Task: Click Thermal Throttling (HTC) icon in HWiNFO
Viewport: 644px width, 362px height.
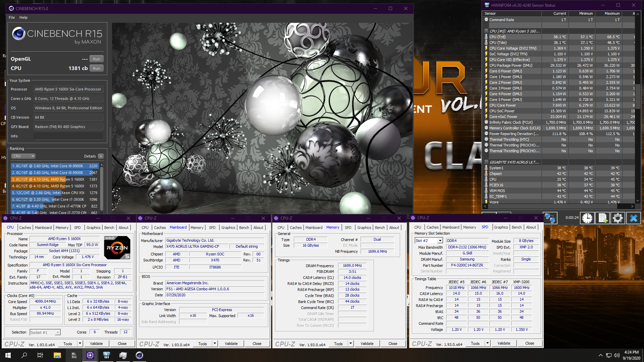Action: (x=486, y=139)
